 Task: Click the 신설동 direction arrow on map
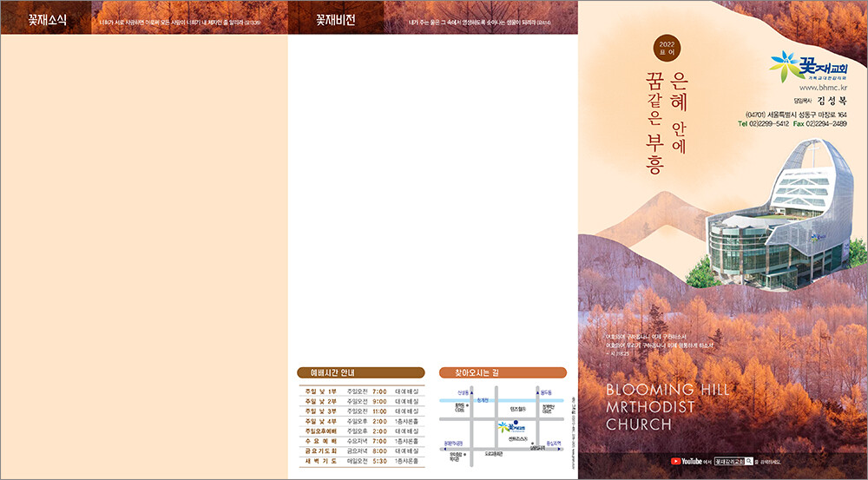pos(473,391)
